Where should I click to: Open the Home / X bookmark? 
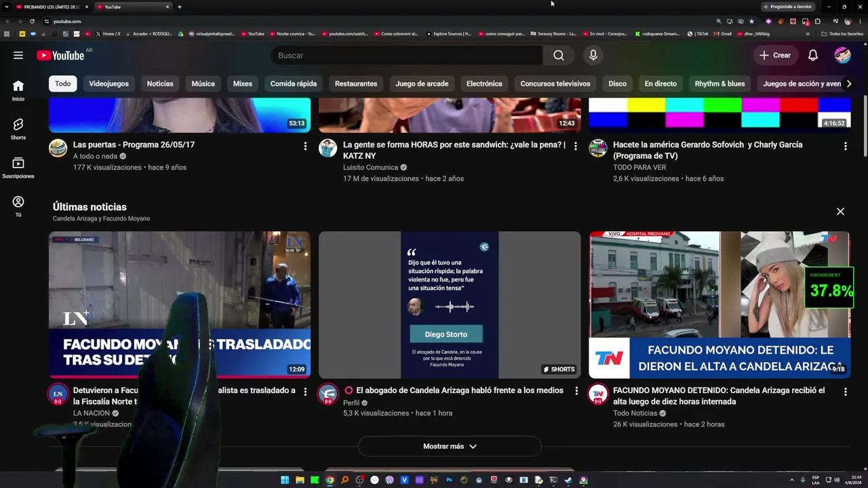(107, 34)
